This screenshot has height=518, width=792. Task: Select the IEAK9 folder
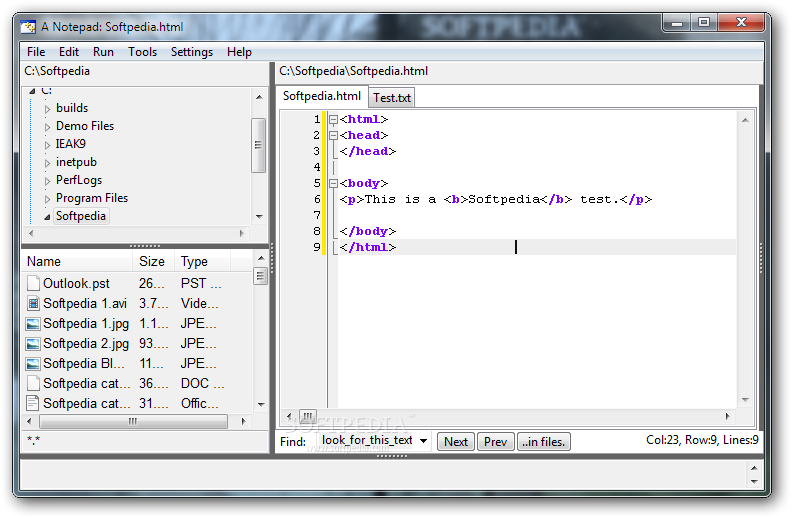[70, 144]
